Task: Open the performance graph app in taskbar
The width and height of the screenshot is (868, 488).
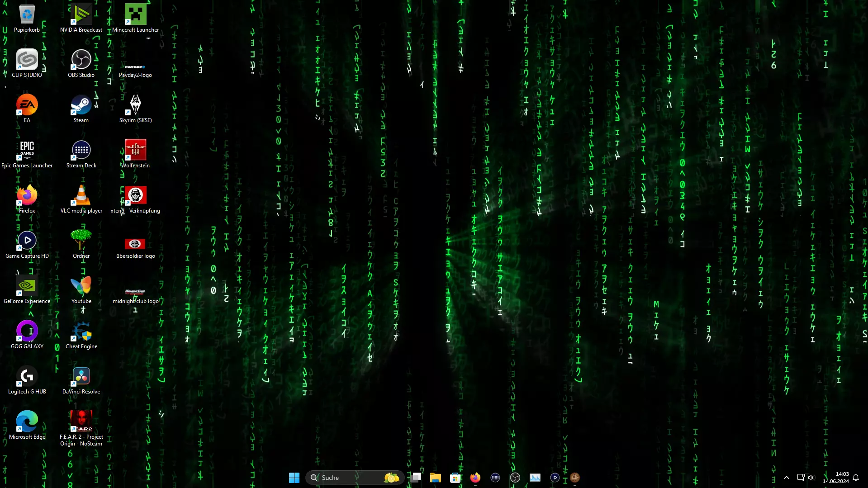Action: pos(535,478)
